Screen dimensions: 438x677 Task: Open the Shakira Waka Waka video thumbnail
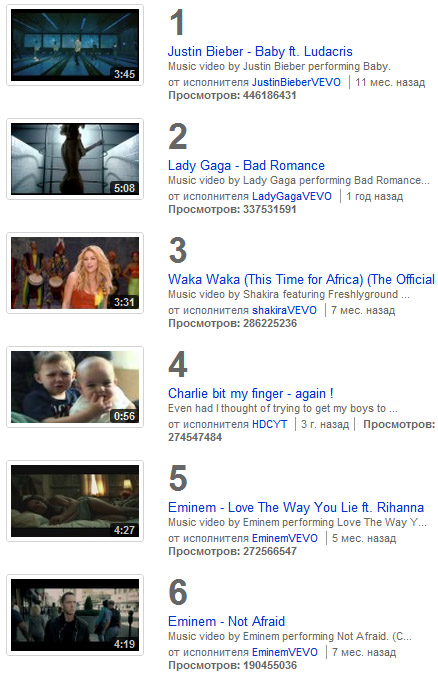(75, 273)
